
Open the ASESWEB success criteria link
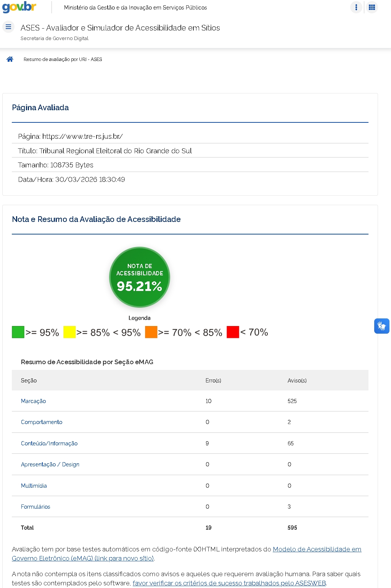pos(229,583)
